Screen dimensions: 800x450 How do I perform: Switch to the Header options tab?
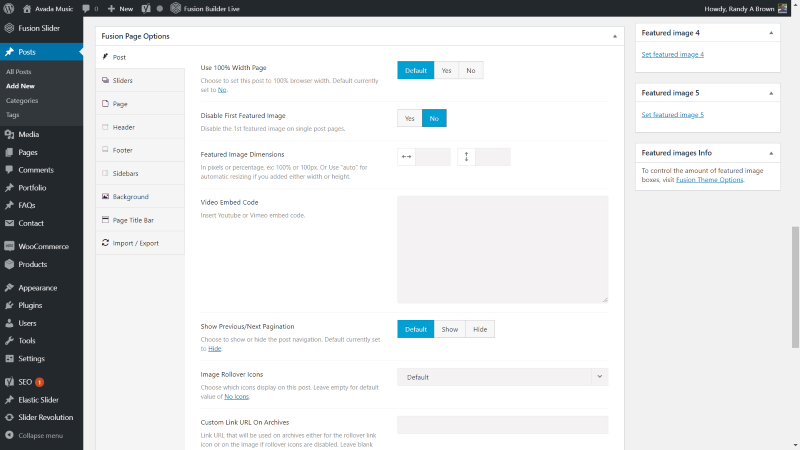coord(140,127)
